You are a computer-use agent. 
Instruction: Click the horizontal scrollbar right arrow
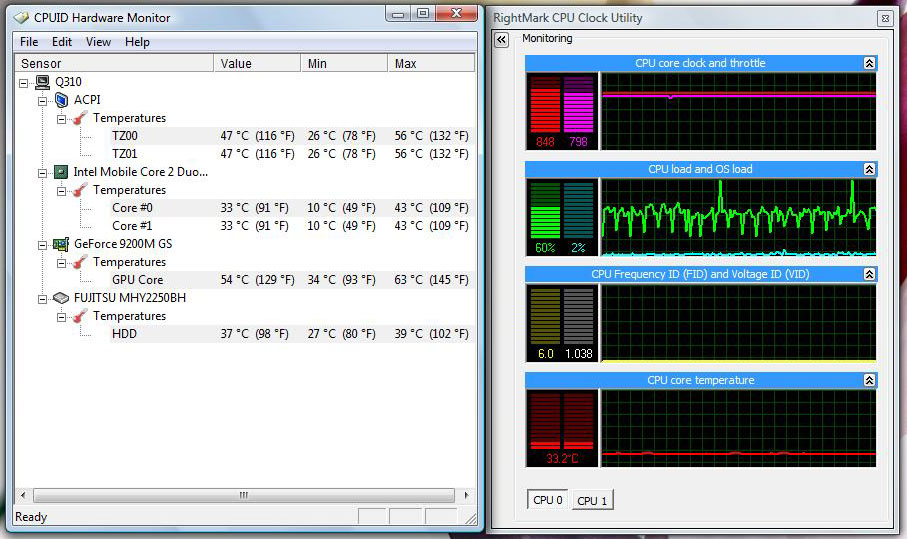(x=466, y=495)
